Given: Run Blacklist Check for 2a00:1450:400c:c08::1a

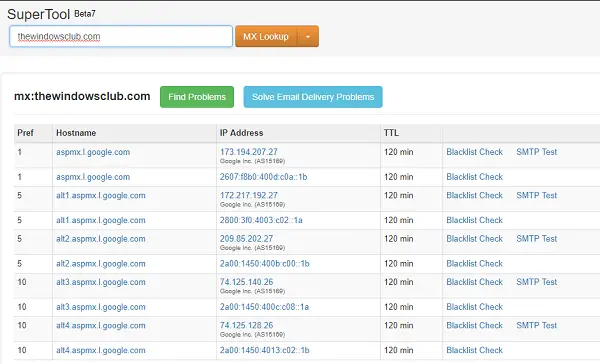Looking at the screenshot, I should click(x=474, y=307).
